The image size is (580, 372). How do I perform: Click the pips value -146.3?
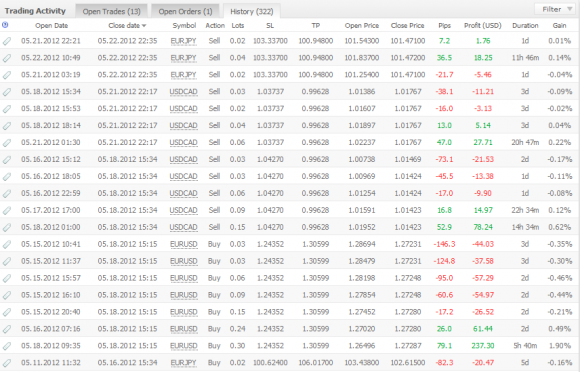point(444,244)
